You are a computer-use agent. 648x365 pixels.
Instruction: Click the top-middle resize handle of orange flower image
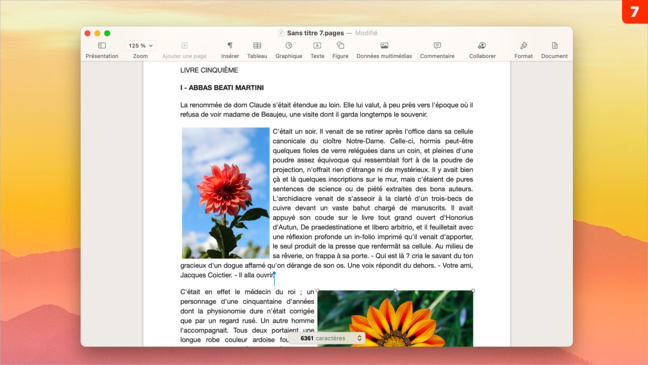click(395, 291)
